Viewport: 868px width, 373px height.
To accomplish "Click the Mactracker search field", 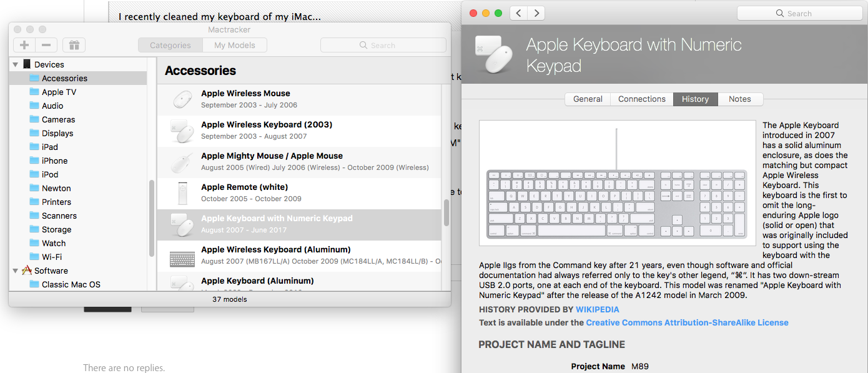I will click(x=383, y=45).
